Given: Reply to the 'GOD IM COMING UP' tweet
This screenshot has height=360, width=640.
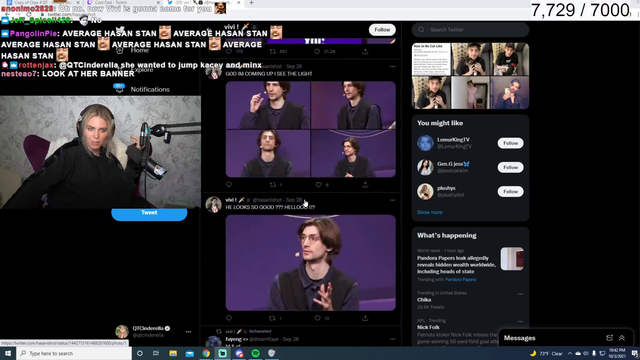Looking at the screenshot, I should [x=229, y=184].
